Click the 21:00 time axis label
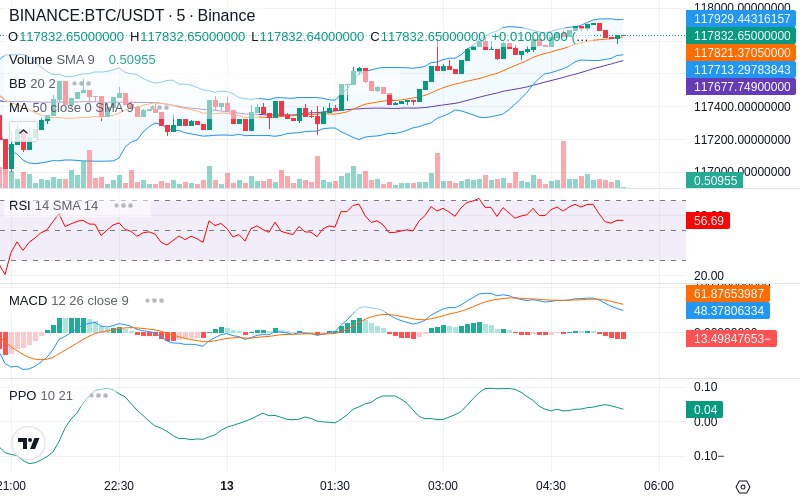Viewport: 800px width, 500px height. 13,486
